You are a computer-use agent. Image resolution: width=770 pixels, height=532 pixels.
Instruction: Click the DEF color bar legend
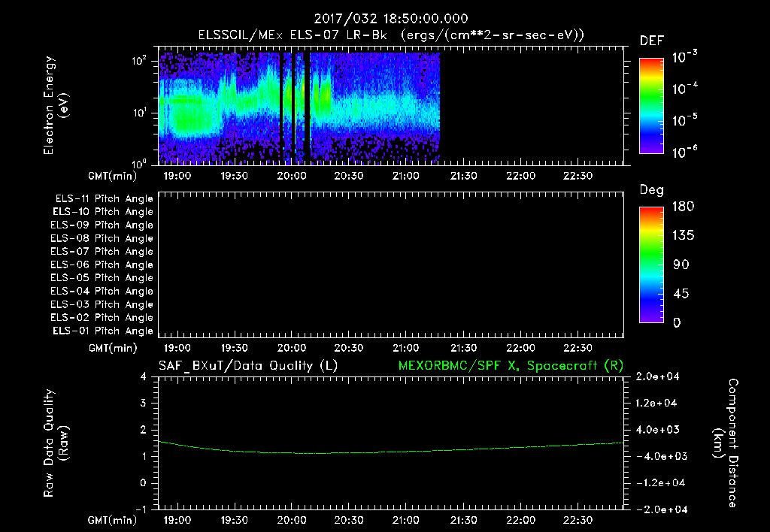coord(651,106)
